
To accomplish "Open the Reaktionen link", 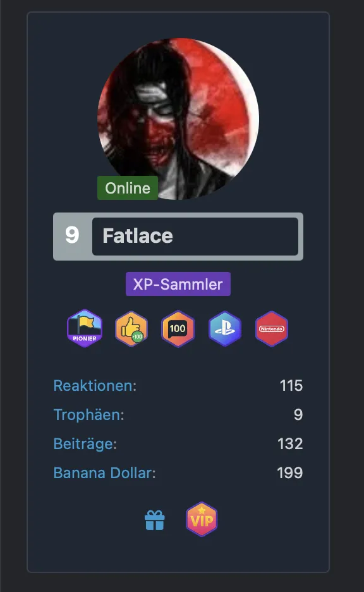I will click(x=95, y=385).
